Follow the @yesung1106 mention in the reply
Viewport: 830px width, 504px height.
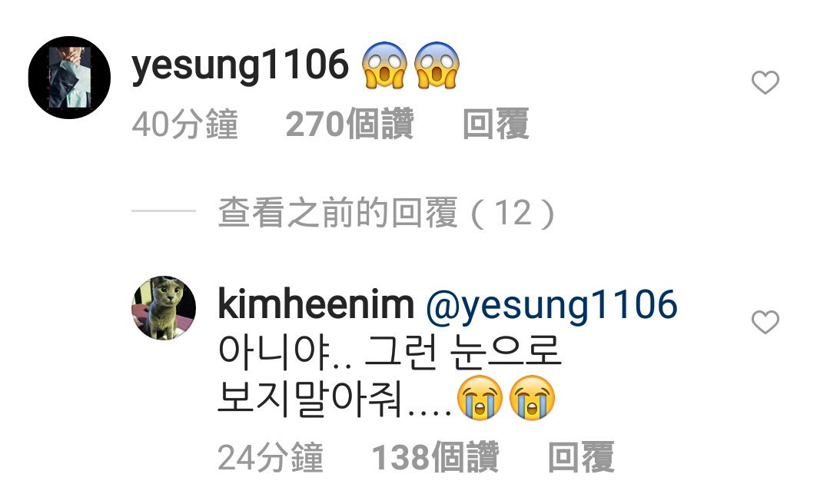coord(552,306)
